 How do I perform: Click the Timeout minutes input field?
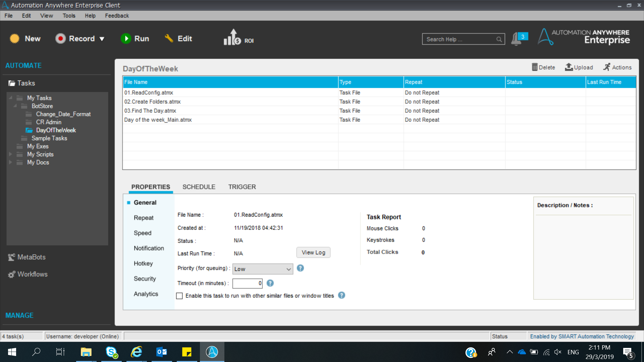pyautogui.click(x=247, y=283)
